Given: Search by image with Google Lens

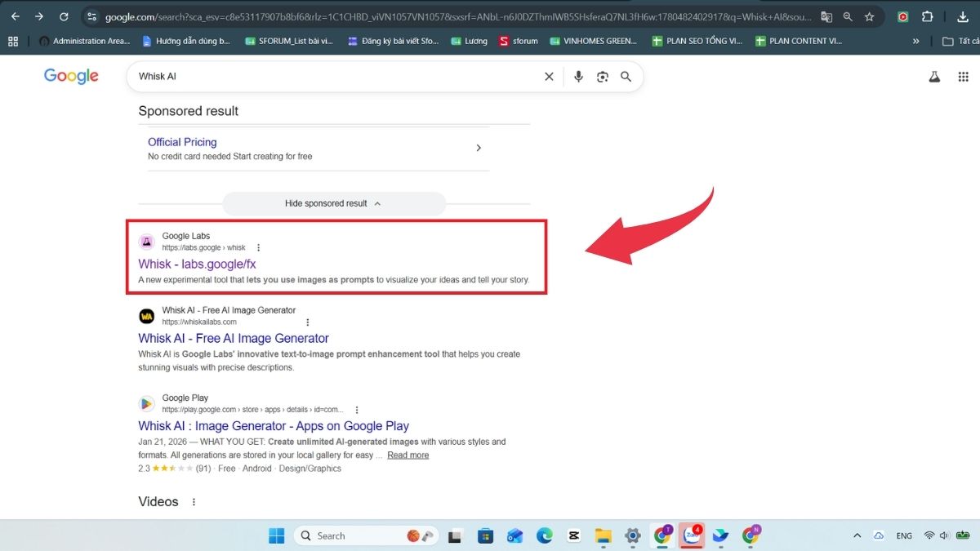Looking at the screenshot, I should (x=603, y=77).
